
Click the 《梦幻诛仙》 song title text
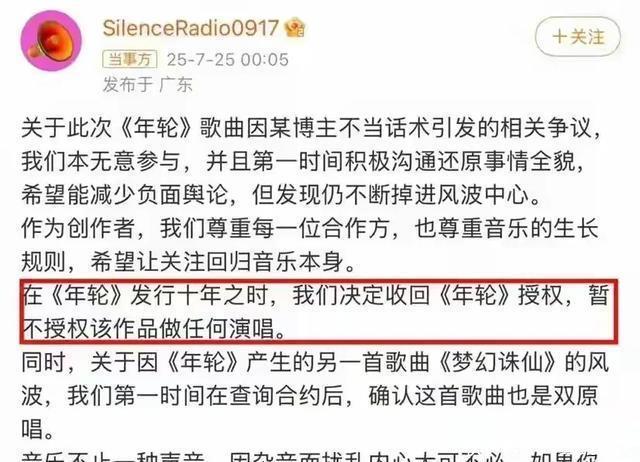(498, 362)
